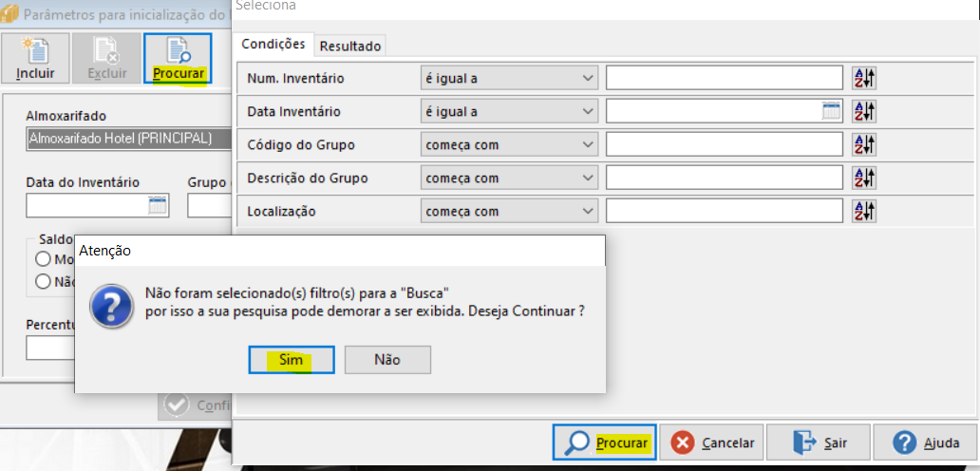980x471 pixels.
Task: Choose Não in Atenção dialog
Action: click(387, 360)
